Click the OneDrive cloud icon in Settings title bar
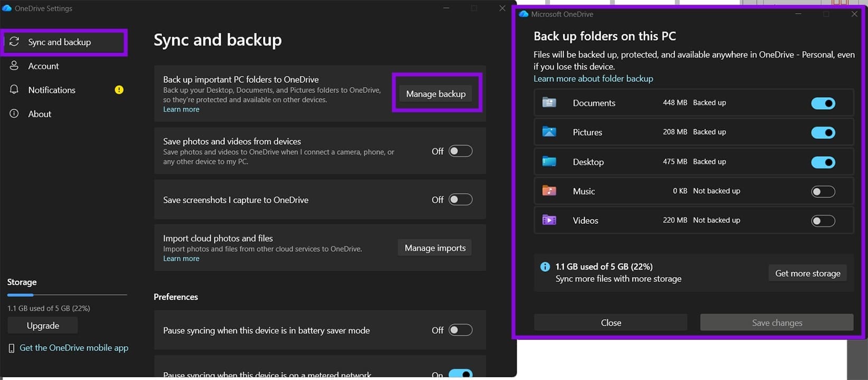This screenshot has height=380, width=868. 7,8
